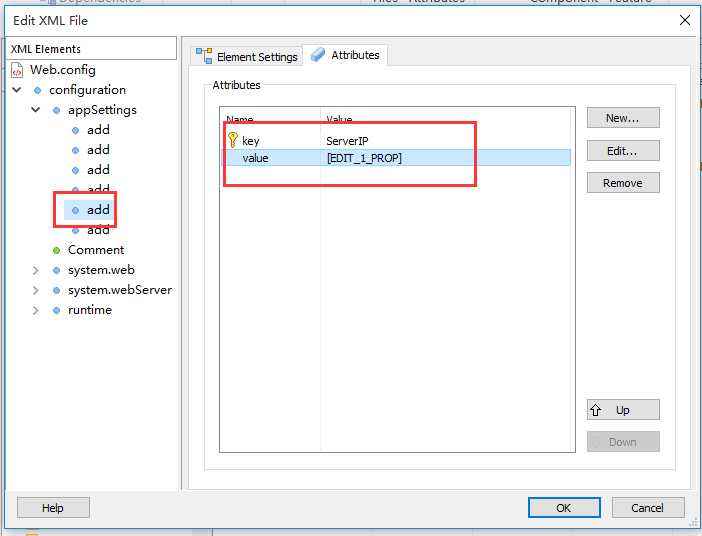Click the blue dot icon beside runtime

pyautogui.click(x=56, y=310)
